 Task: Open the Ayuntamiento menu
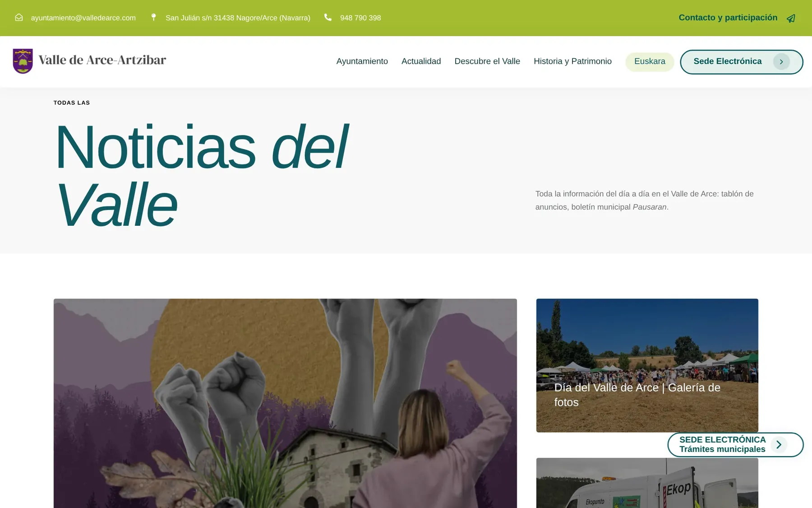pos(362,61)
